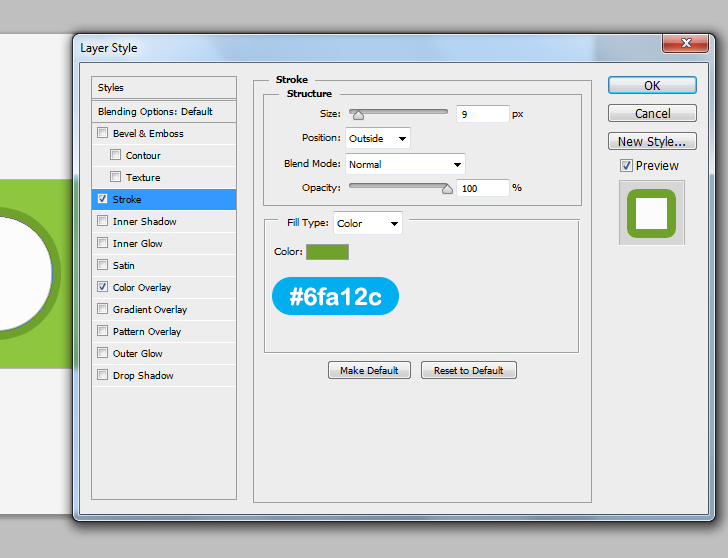Click the New Style... button
Image resolution: width=728 pixels, height=558 pixels.
point(652,142)
